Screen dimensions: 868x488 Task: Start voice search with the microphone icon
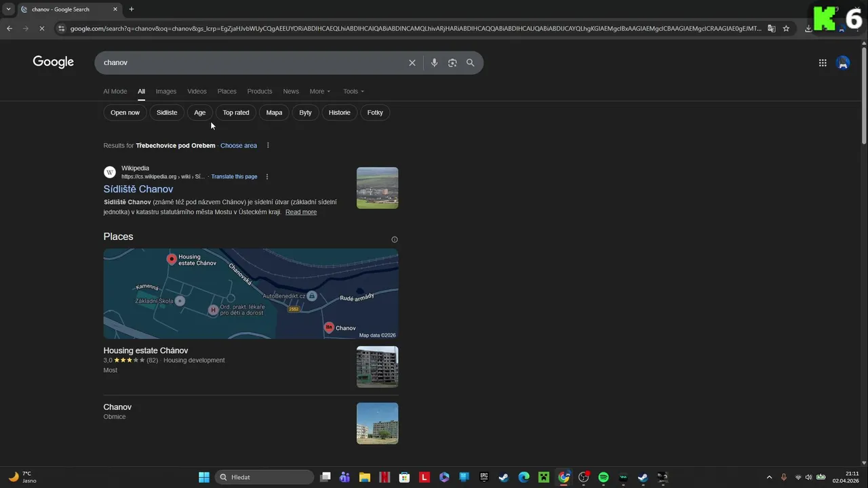pos(435,62)
